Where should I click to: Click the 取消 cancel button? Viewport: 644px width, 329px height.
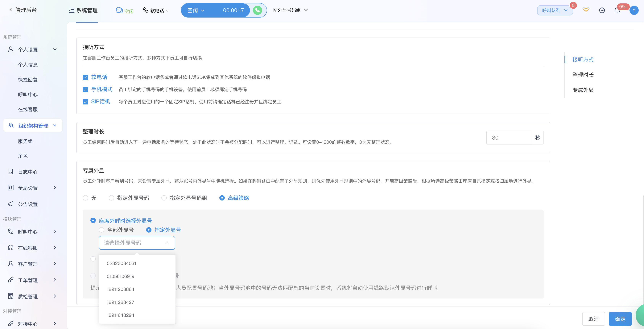[593, 319]
